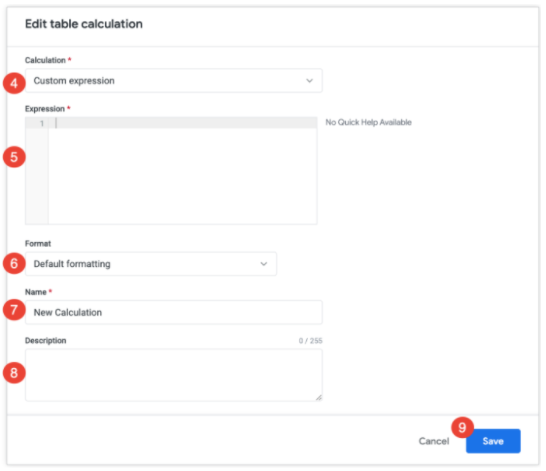Click the Calculation dropdown chevron arrow
Viewport: 546px width, 471px height.
point(309,81)
